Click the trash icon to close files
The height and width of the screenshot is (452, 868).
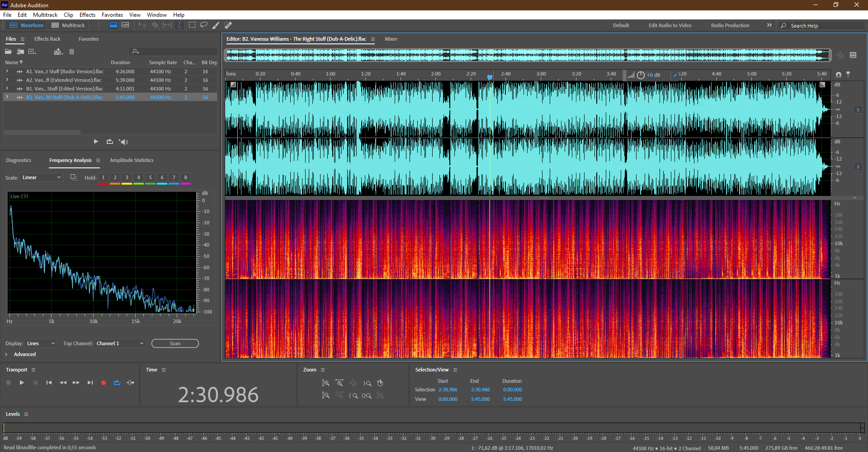point(71,52)
